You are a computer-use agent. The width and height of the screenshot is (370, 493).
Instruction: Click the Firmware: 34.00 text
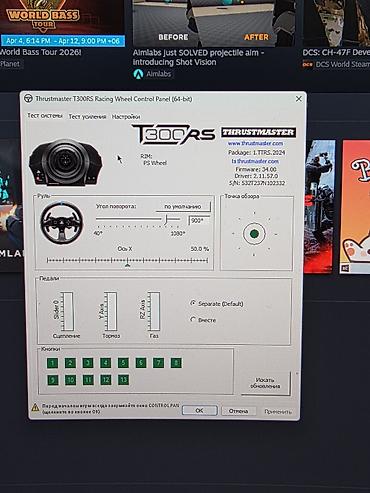pyautogui.click(x=256, y=169)
